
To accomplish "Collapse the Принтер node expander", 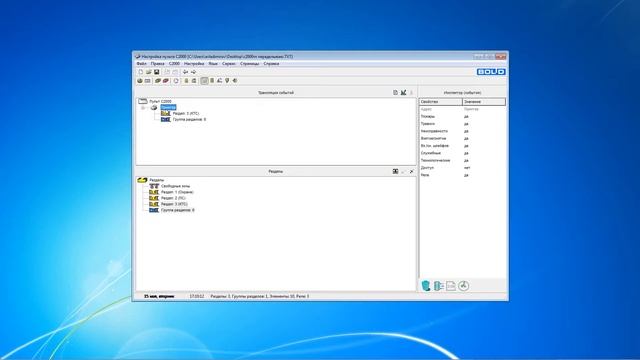I will pos(143,108).
